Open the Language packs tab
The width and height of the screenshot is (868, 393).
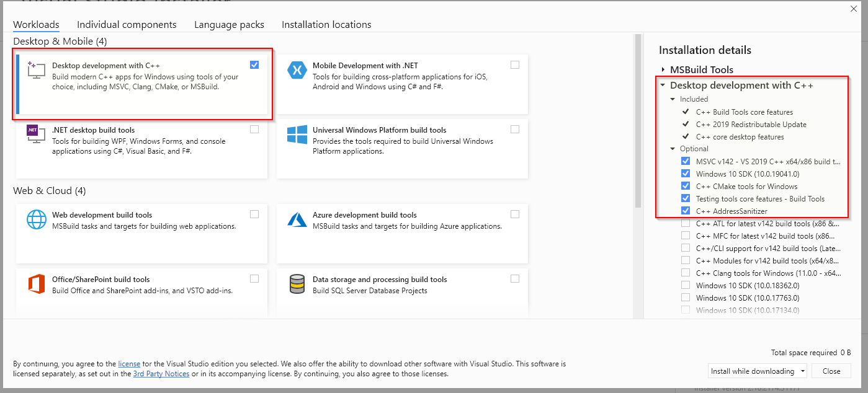click(x=229, y=25)
